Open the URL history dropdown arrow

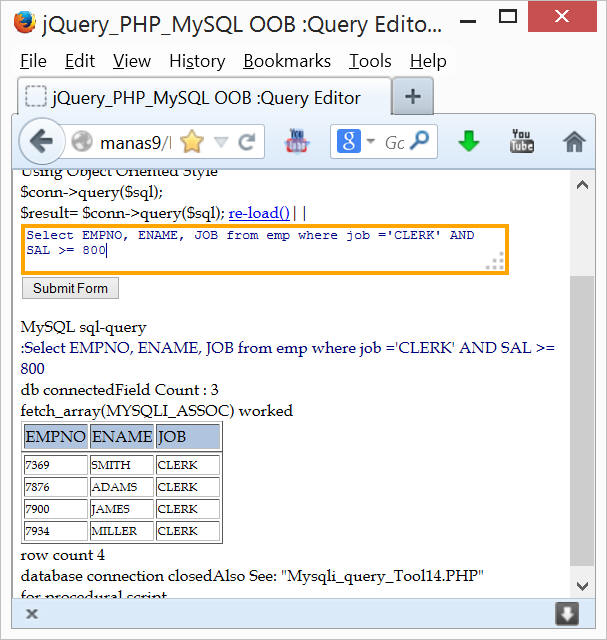(221, 142)
